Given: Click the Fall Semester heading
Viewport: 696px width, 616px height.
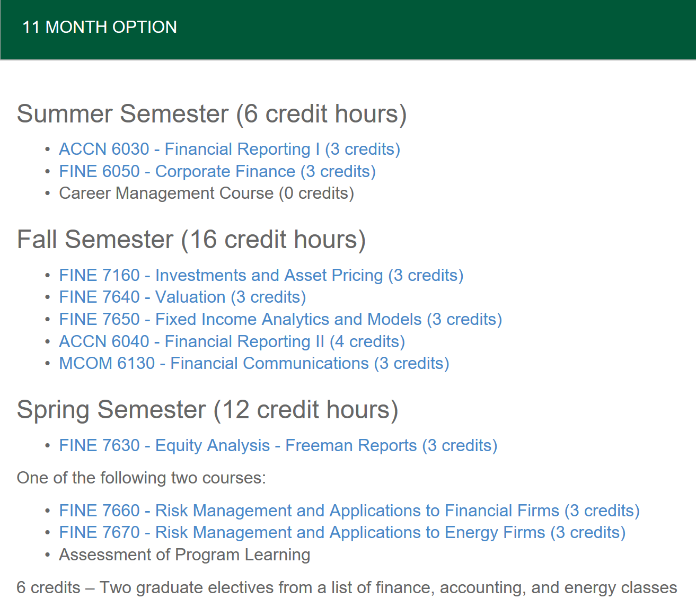Looking at the screenshot, I should (x=191, y=240).
